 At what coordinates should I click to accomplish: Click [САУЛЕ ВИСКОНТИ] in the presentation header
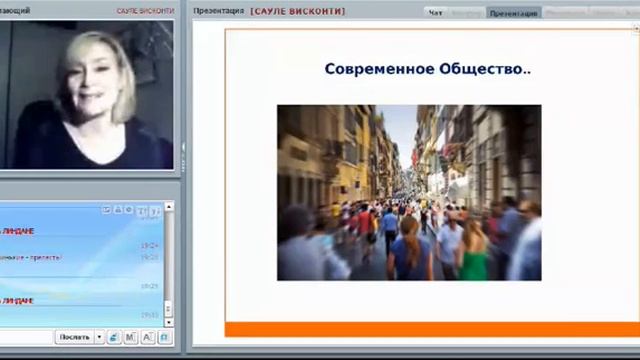coord(298,11)
